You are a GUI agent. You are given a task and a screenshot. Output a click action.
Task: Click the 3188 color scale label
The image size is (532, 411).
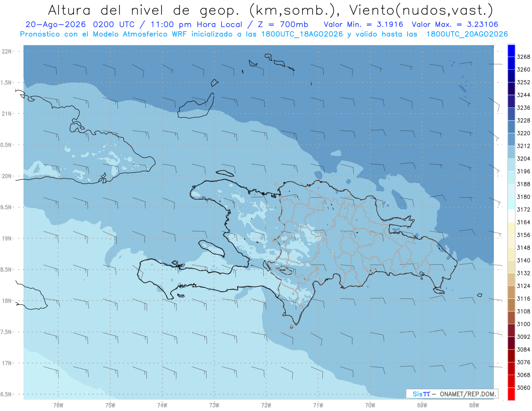click(x=524, y=184)
